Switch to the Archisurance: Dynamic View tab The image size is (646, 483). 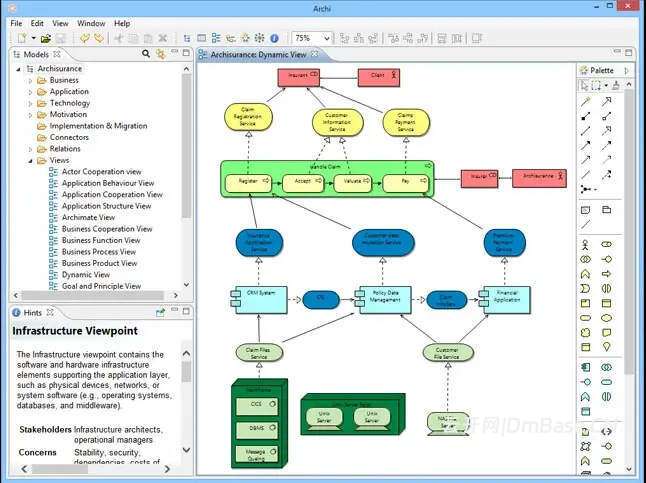point(258,54)
